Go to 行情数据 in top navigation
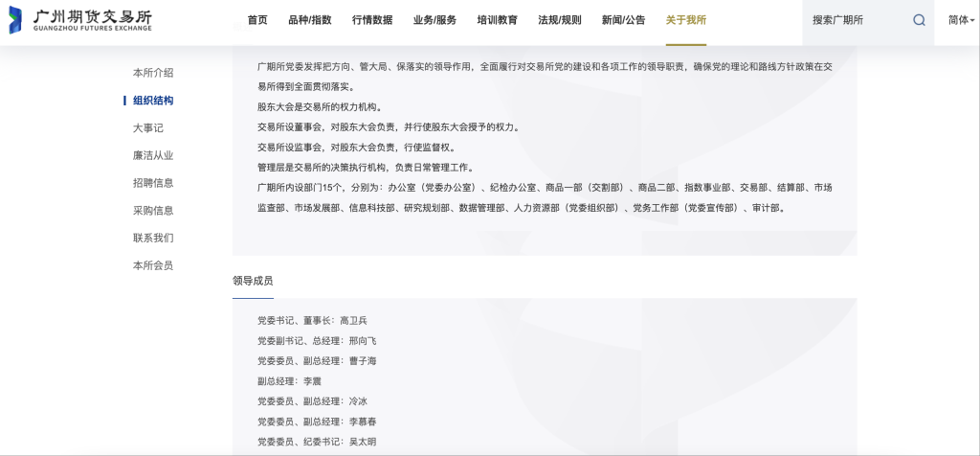980x456 pixels. pyautogui.click(x=371, y=20)
